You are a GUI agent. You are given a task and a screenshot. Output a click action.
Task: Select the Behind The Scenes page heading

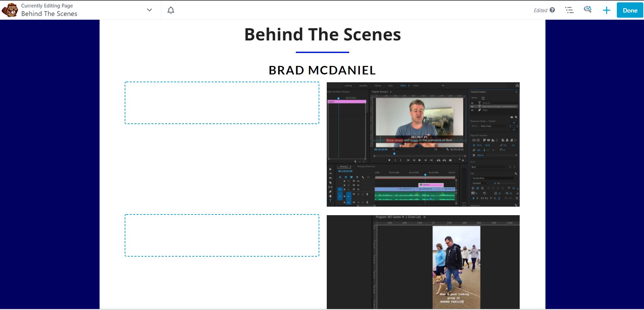click(323, 34)
